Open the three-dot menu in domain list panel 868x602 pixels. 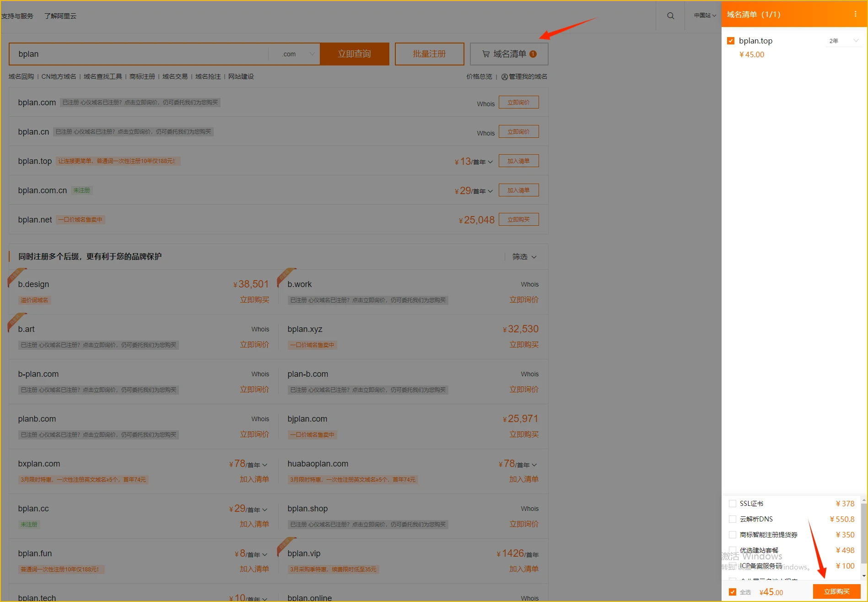point(855,14)
